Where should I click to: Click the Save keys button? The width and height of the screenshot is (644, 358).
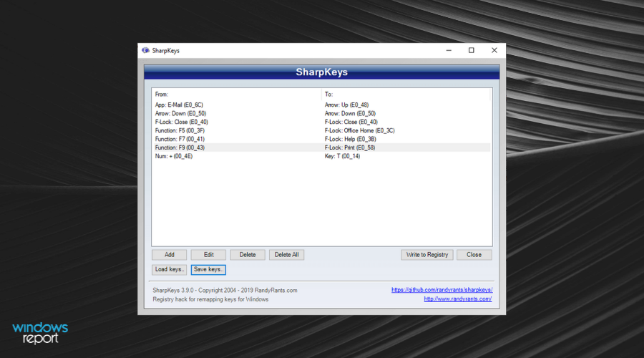pyautogui.click(x=208, y=270)
